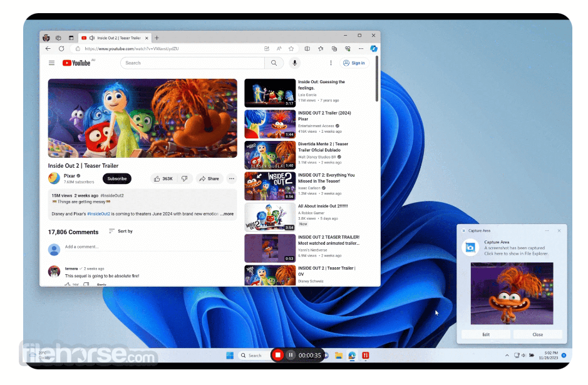Viewport: 588px width, 385px height.
Task: Add this page to favorites with star icon
Action: click(291, 49)
